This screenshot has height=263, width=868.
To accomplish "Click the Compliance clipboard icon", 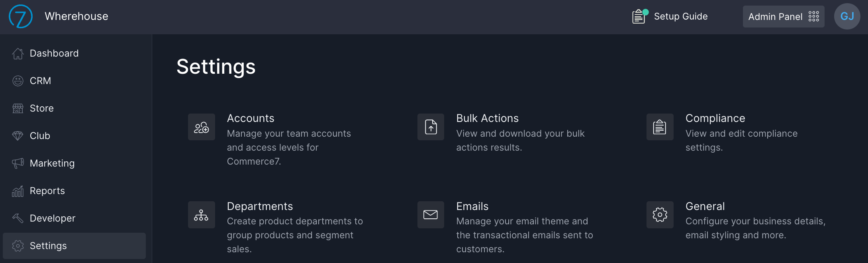I will pyautogui.click(x=660, y=127).
